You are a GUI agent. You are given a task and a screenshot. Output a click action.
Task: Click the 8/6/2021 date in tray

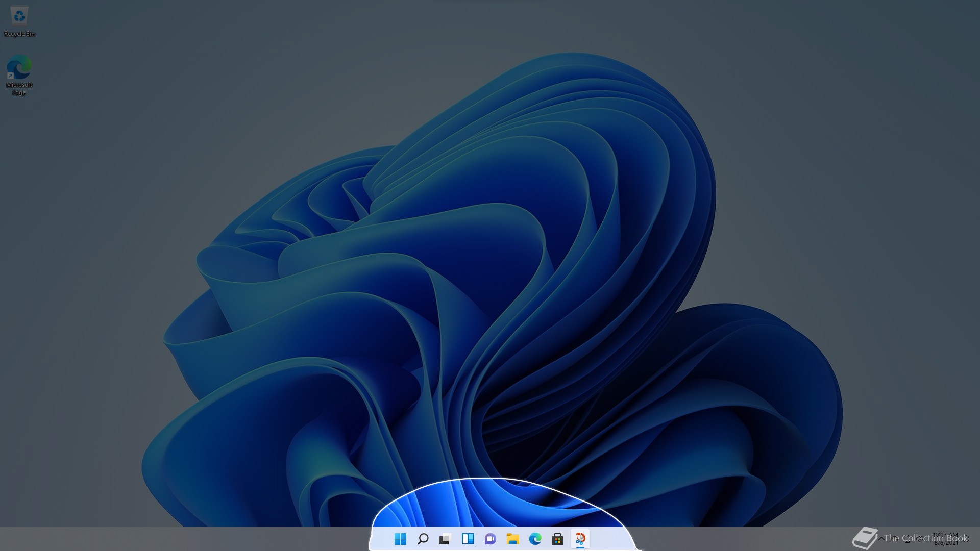(946, 543)
